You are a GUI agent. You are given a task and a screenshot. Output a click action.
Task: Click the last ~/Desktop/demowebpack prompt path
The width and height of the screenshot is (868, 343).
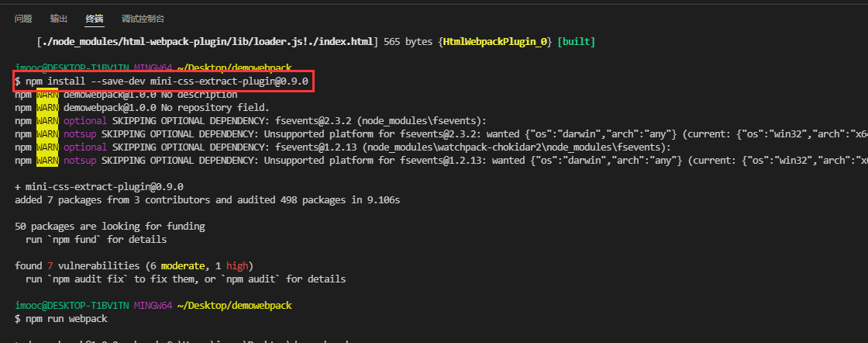(x=234, y=306)
